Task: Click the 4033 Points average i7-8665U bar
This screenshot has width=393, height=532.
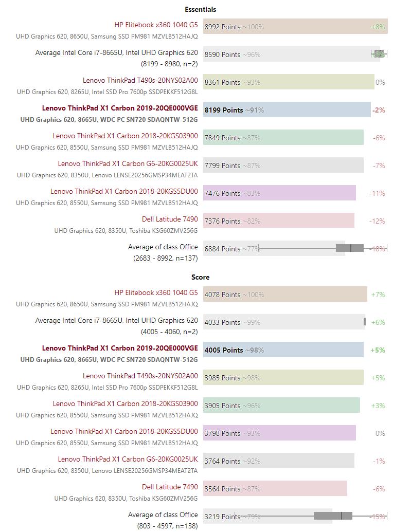Action: click(284, 322)
